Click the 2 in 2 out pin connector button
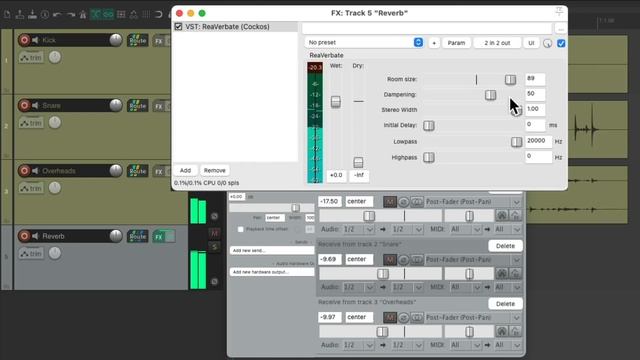 (497, 42)
